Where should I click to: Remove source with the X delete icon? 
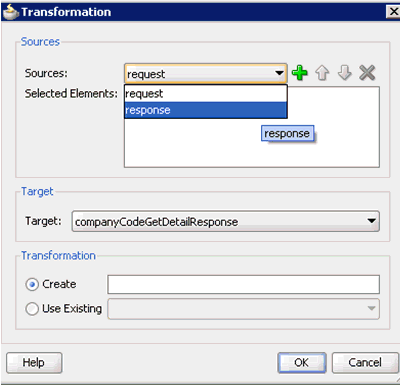(x=367, y=73)
